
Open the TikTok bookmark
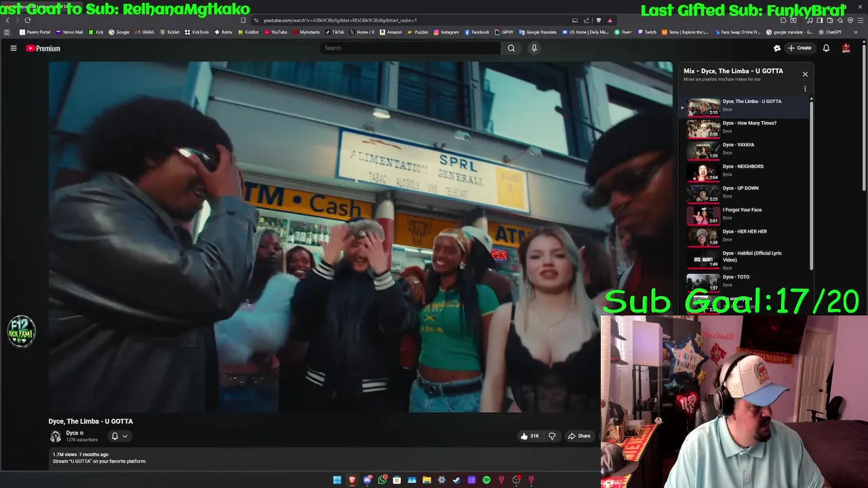(334, 32)
